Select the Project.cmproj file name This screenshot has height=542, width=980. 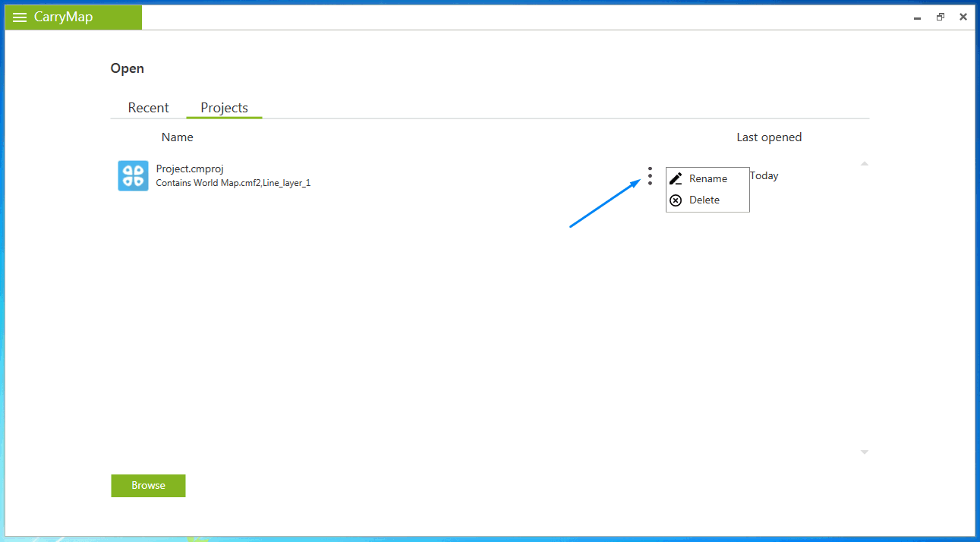(x=190, y=169)
